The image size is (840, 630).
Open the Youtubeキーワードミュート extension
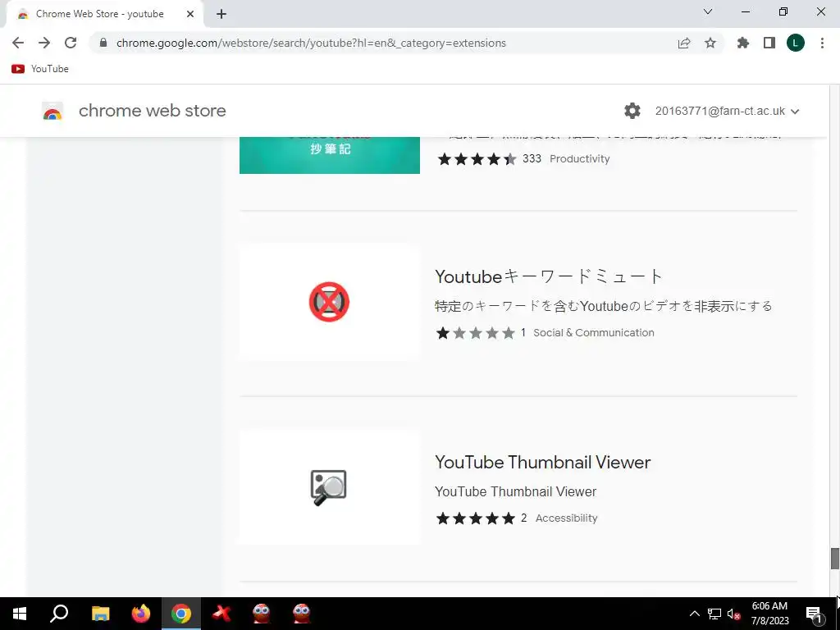pos(549,276)
